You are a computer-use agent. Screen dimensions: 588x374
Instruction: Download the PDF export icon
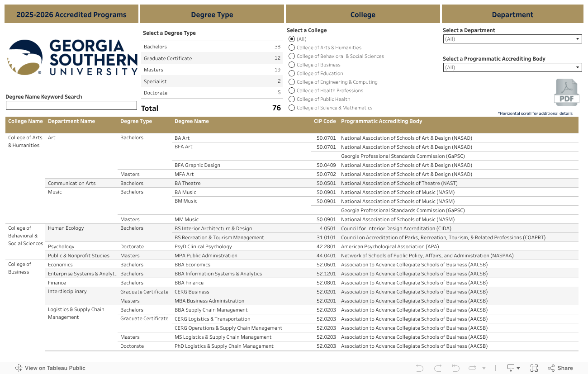point(566,92)
